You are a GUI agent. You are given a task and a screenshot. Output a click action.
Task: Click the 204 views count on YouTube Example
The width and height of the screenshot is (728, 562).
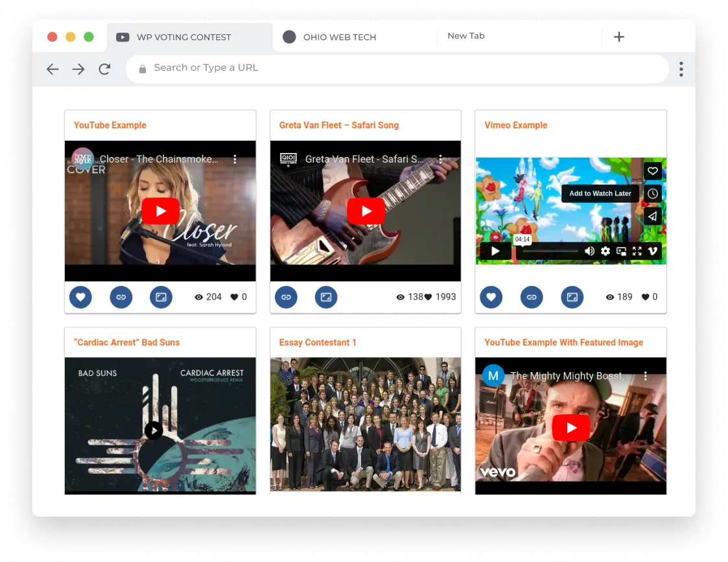click(208, 297)
